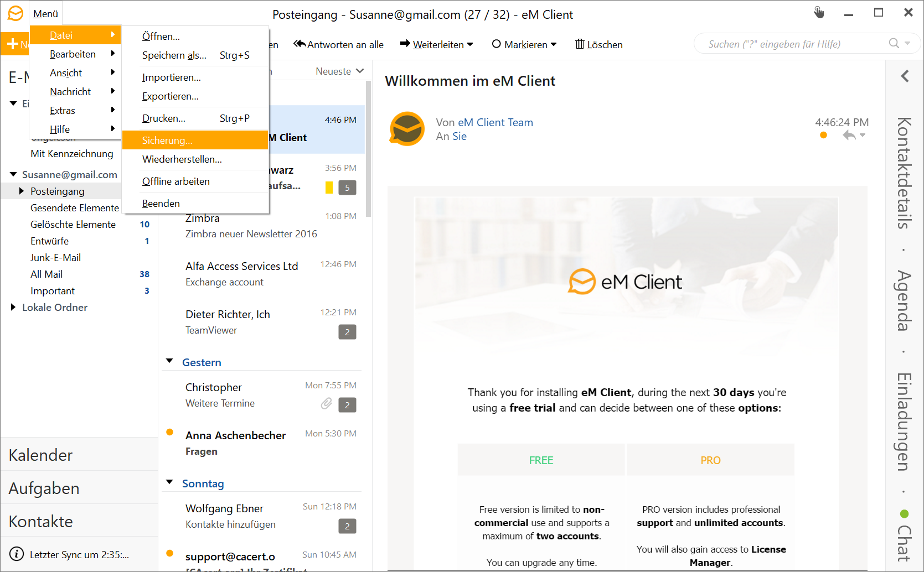Image resolution: width=924 pixels, height=572 pixels.
Task: Click the green Chat status indicator
Action: coord(905,514)
